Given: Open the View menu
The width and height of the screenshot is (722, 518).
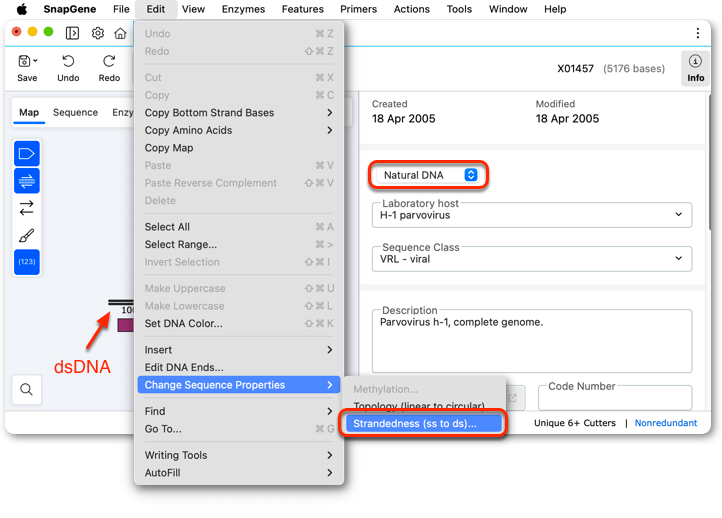Looking at the screenshot, I should [x=193, y=9].
